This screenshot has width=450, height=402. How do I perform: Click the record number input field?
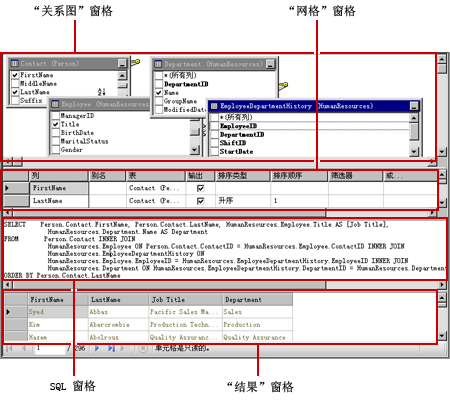pos(50,348)
